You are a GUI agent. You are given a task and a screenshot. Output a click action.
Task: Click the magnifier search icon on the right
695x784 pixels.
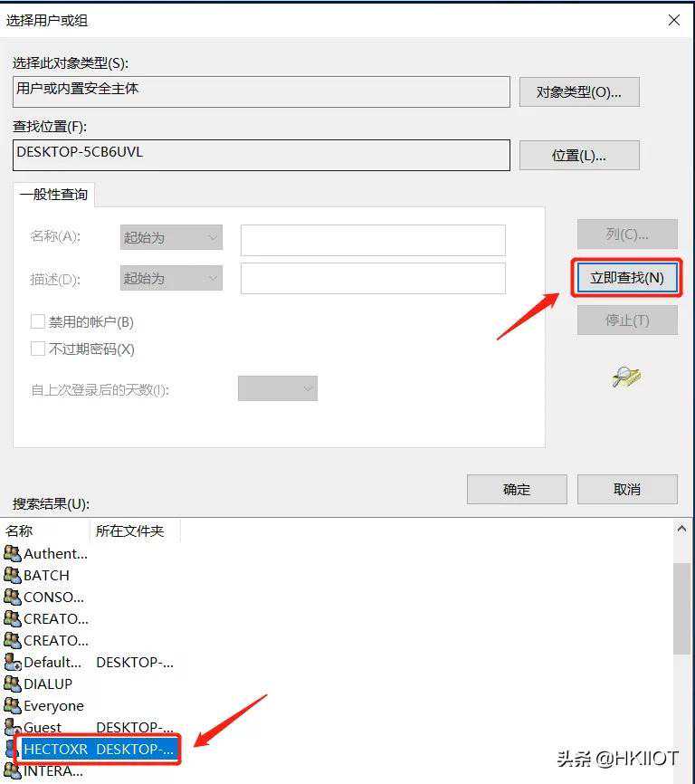coord(626,377)
